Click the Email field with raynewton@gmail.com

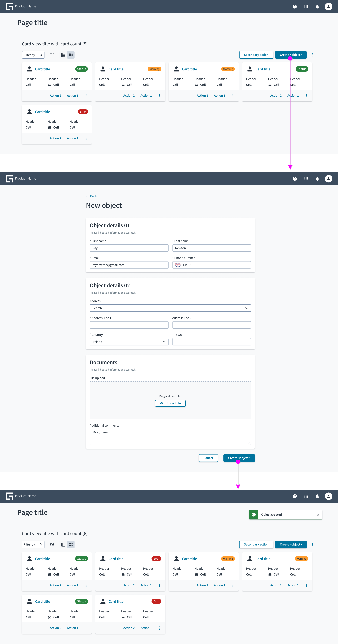129,265
